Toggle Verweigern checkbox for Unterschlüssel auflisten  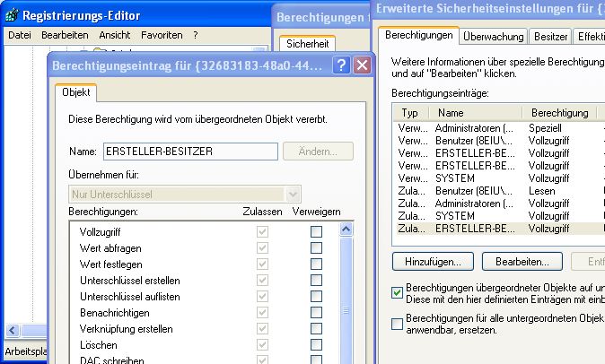coord(316,296)
